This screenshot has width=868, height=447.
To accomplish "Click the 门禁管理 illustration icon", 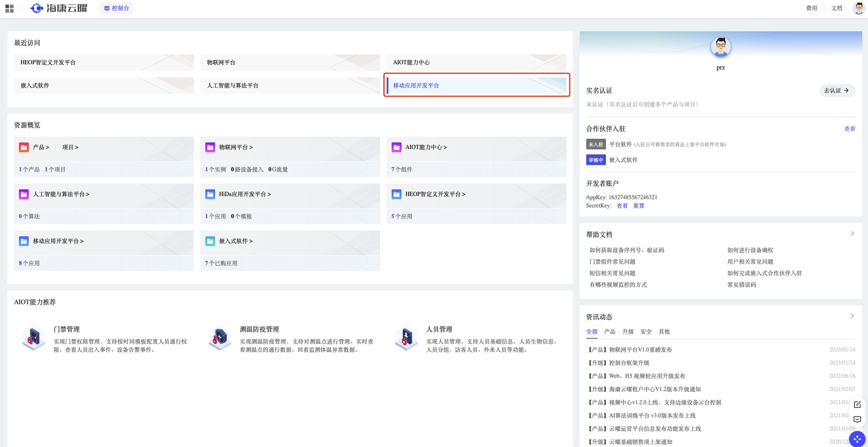I will pyautogui.click(x=33, y=338).
